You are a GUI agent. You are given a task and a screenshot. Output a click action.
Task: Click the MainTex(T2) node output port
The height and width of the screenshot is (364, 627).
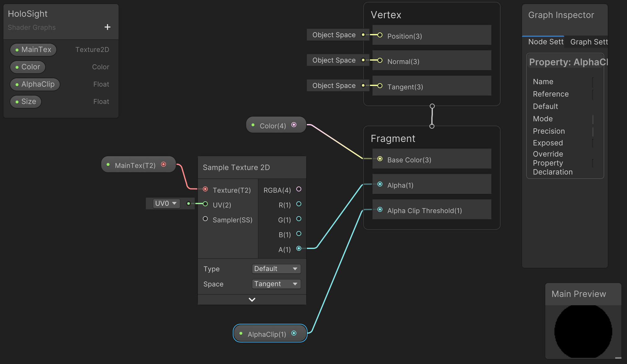(163, 164)
